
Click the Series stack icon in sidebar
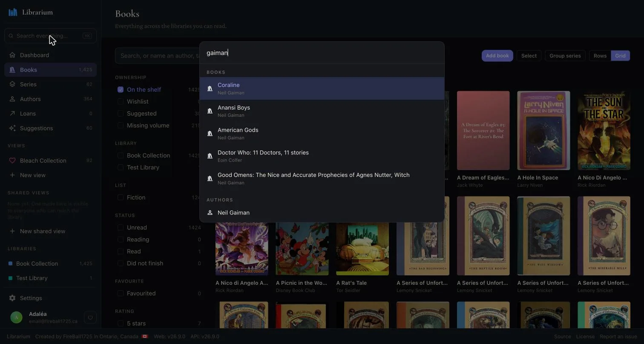coord(12,84)
